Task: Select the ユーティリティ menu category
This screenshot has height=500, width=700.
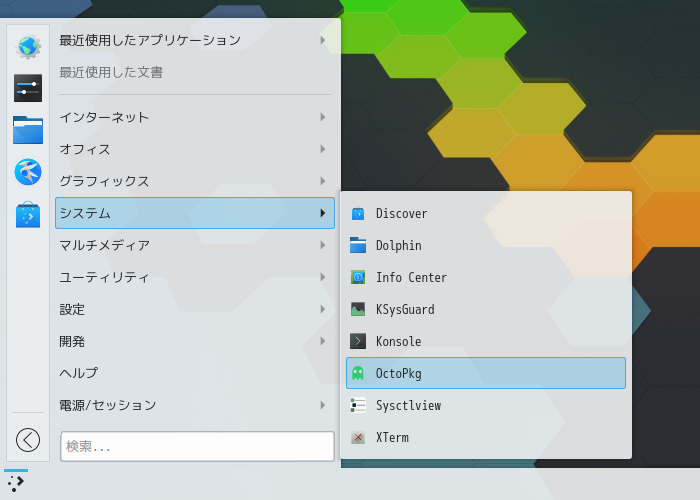Action: 195,277
